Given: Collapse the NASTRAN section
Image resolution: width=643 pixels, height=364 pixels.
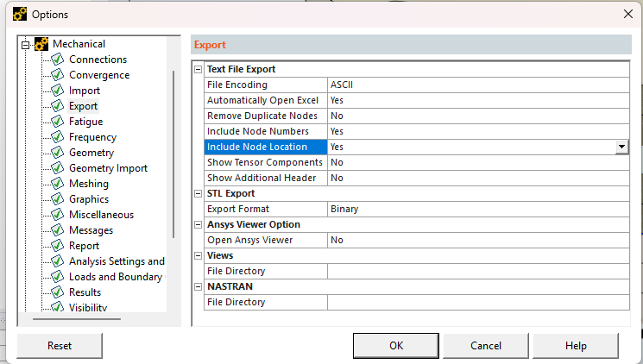Looking at the screenshot, I should pos(198,286).
